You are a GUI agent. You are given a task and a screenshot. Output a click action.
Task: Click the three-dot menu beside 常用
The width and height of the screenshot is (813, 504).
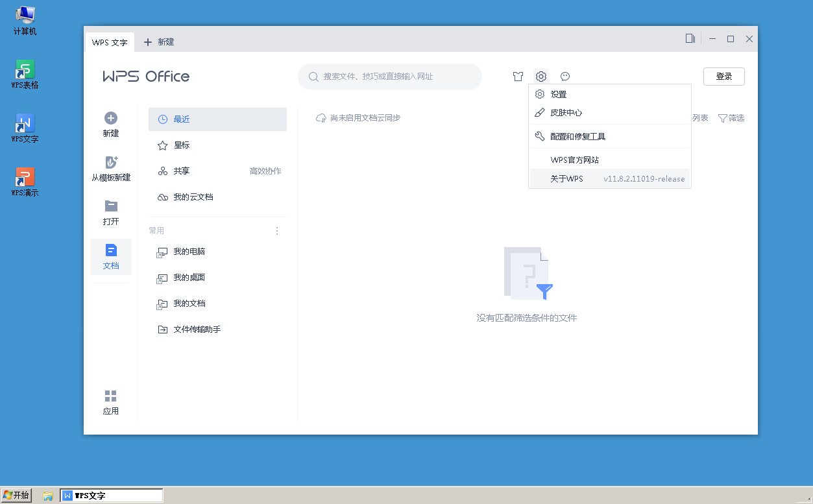[x=277, y=231]
